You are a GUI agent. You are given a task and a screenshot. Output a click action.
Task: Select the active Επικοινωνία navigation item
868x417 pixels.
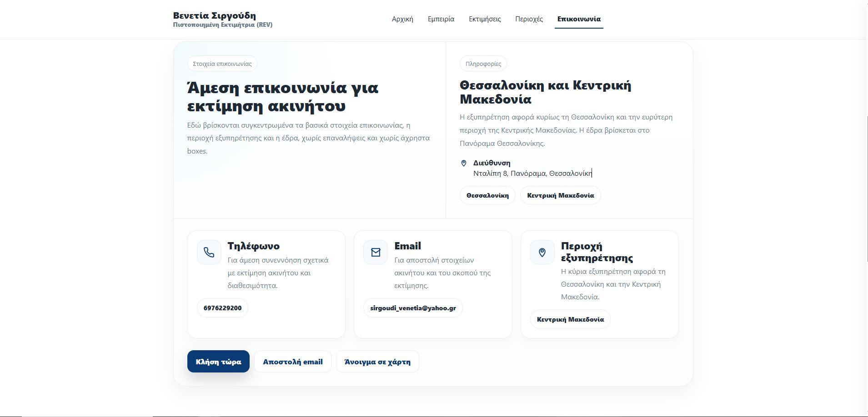tap(579, 19)
